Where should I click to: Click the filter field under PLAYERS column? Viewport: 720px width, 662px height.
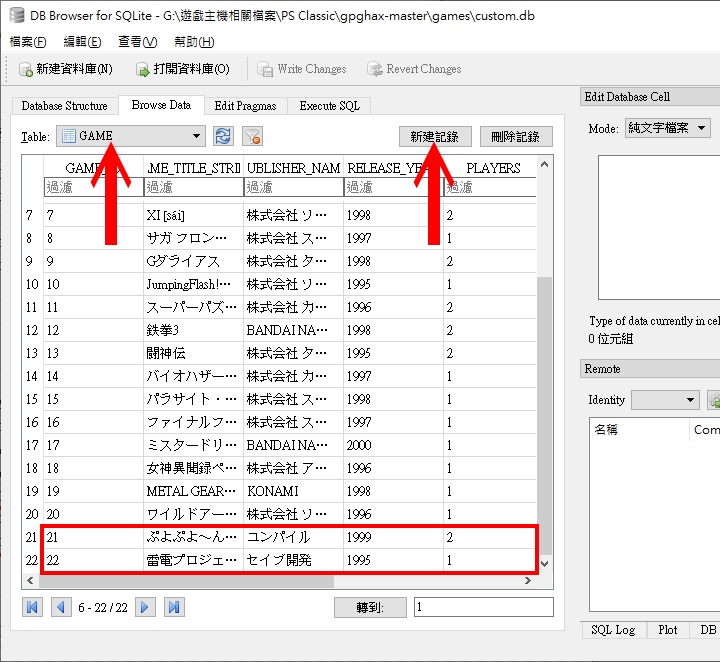point(490,187)
